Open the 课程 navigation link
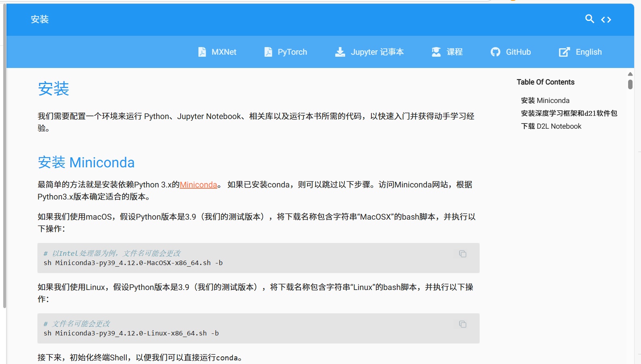The image size is (641, 364). [x=447, y=52]
